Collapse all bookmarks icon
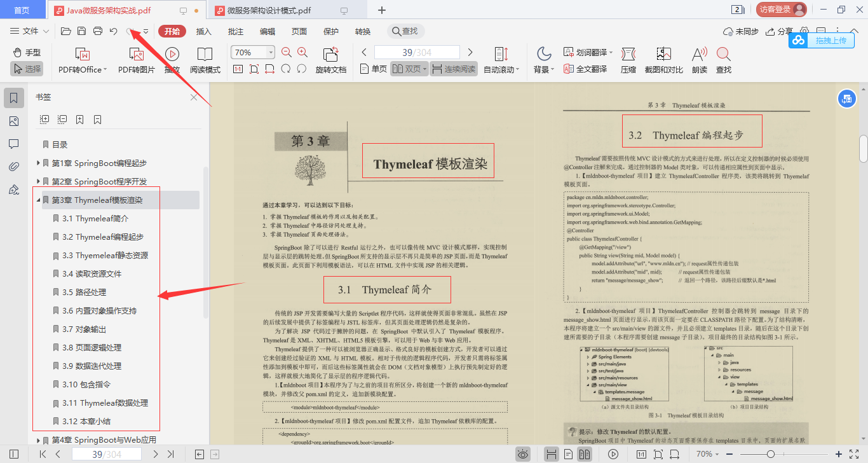This screenshot has height=463, width=868. (62, 119)
